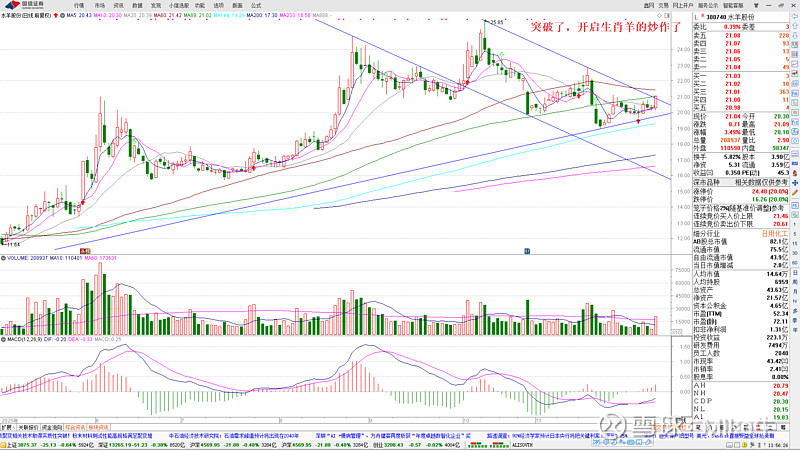This screenshot has height=452, width=800.
Task: Click the 市盈(TTM) 52.34 row
Action: pyautogui.click(x=741, y=314)
